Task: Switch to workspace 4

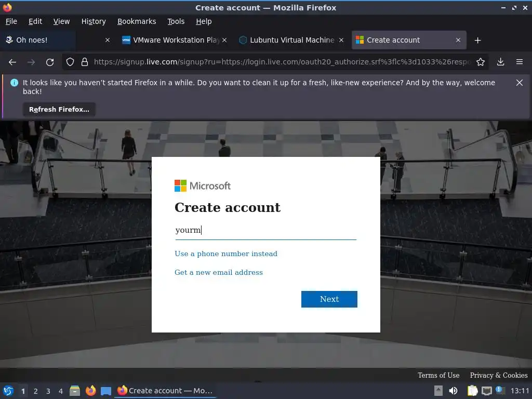Action: [61, 391]
